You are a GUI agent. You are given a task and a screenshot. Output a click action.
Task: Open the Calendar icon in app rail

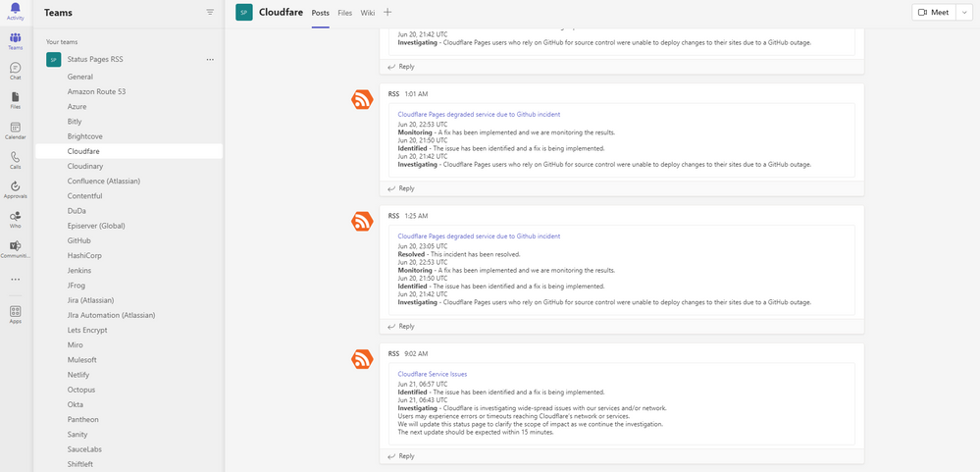pyautogui.click(x=16, y=127)
